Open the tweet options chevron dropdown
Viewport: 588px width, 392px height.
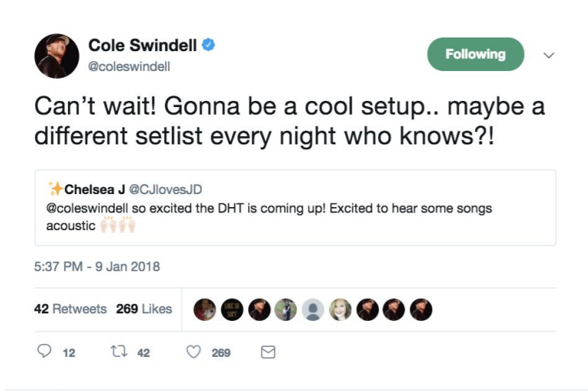pyautogui.click(x=548, y=56)
